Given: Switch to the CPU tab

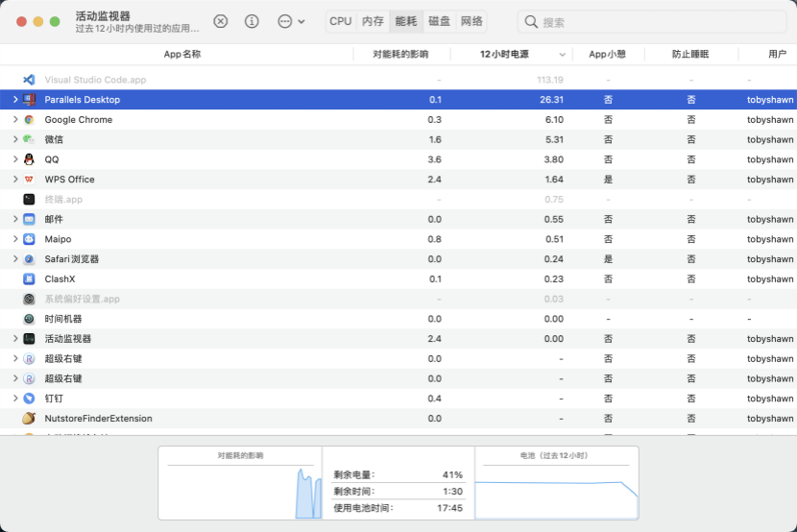Looking at the screenshot, I should pyautogui.click(x=341, y=21).
